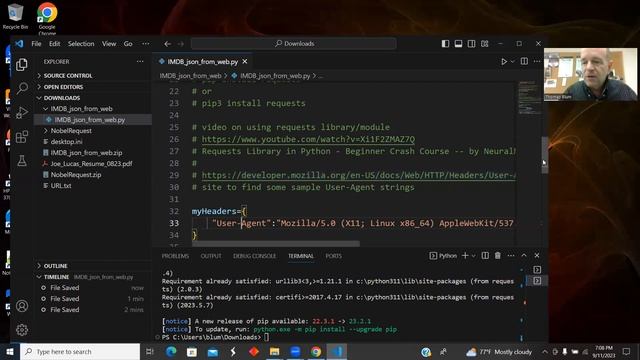Open the Selection menu
This screenshot has width=640, height=360.
coord(81,44)
